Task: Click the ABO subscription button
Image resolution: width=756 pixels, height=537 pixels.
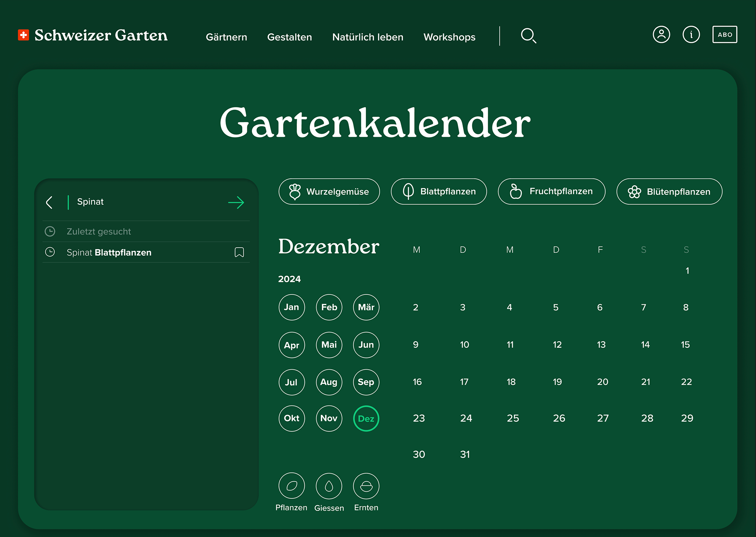Action: [724, 35]
